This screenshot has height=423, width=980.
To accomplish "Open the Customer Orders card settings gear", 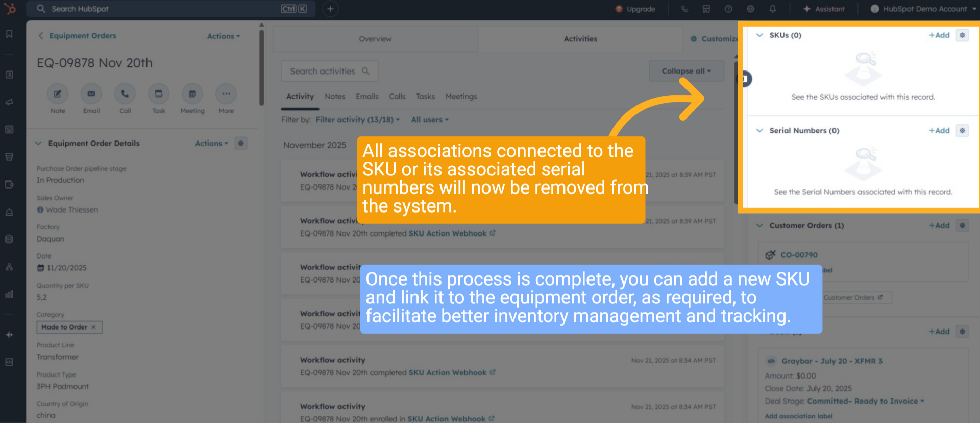I will (x=962, y=225).
